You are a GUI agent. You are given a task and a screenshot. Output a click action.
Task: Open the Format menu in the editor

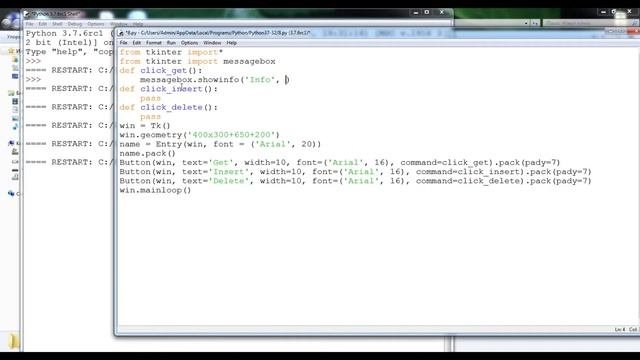154,43
